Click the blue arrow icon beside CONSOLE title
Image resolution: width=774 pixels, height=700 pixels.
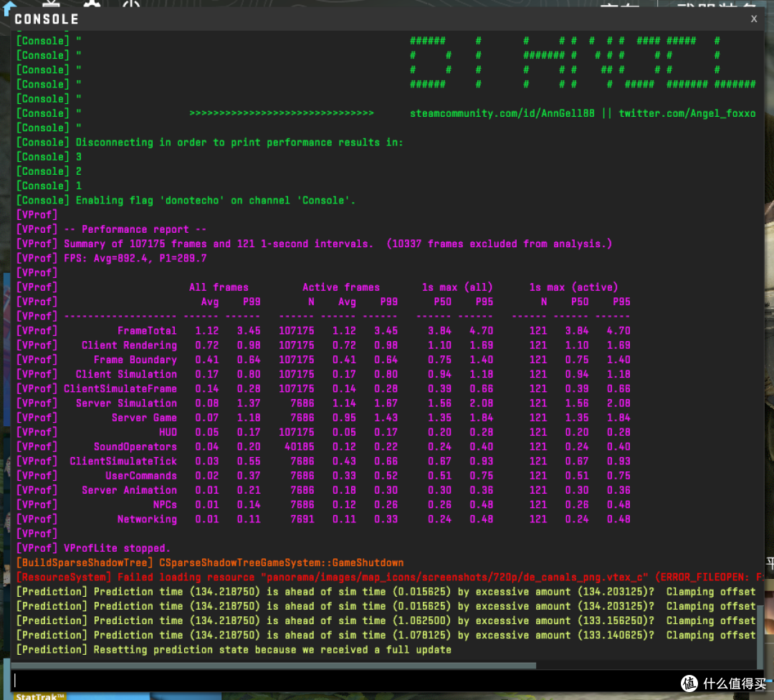point(7,9)
